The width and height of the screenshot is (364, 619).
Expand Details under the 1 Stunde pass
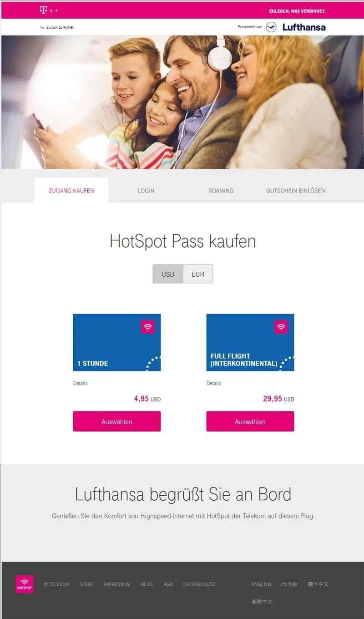80,383
